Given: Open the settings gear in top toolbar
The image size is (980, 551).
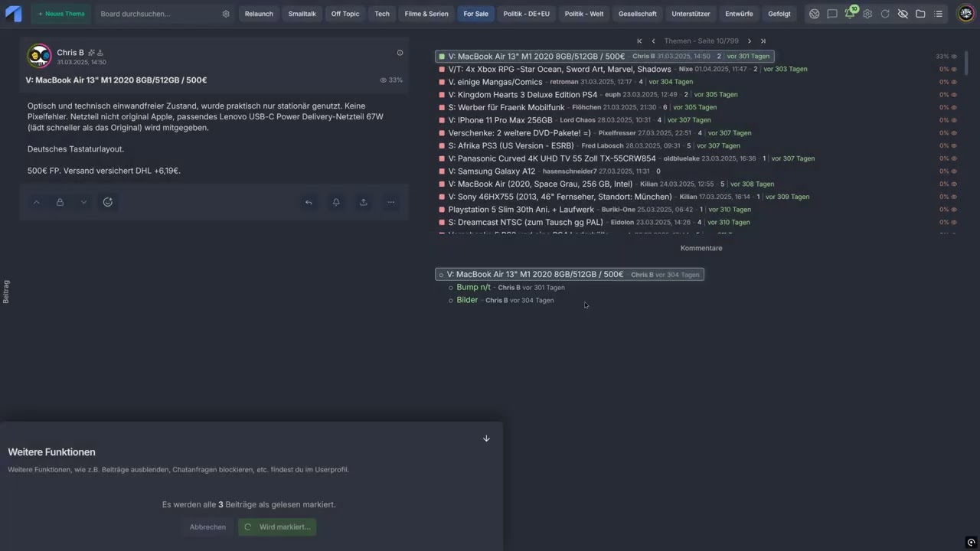Looking at the screenshot, I should click(867, 14).
